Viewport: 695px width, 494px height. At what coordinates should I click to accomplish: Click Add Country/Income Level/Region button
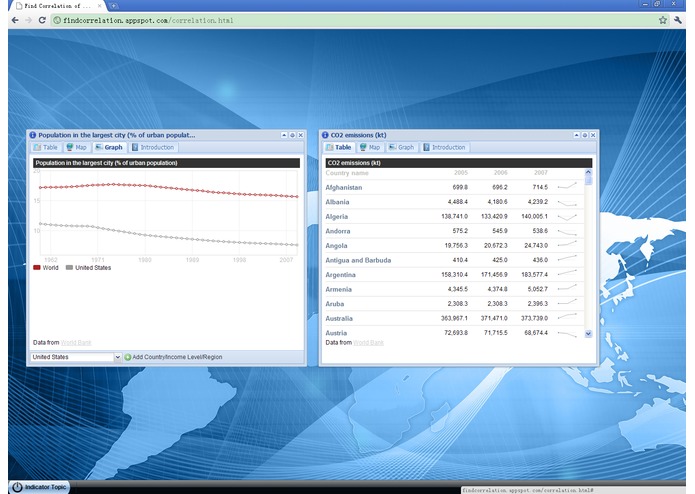[x=173, y=357]
